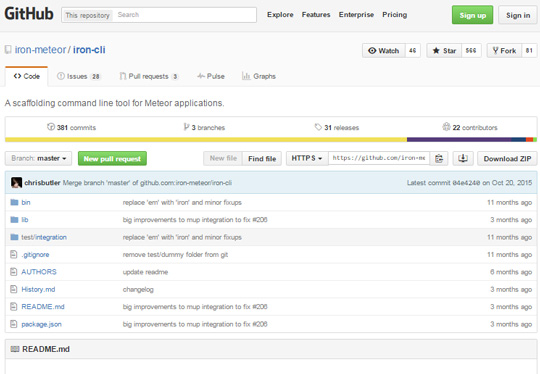Click the lib folder icon
Image resolution: width=540 pixels, height=374 pixels.
(x=14, y=219)
